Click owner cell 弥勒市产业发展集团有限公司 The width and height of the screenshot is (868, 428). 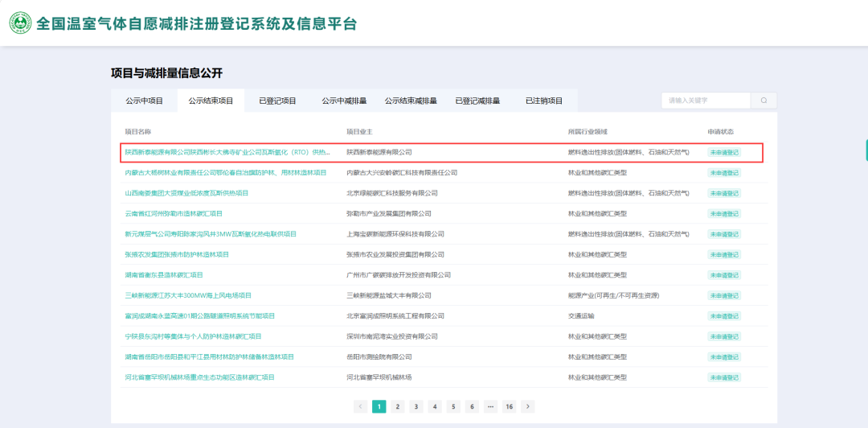pos(389,213)
